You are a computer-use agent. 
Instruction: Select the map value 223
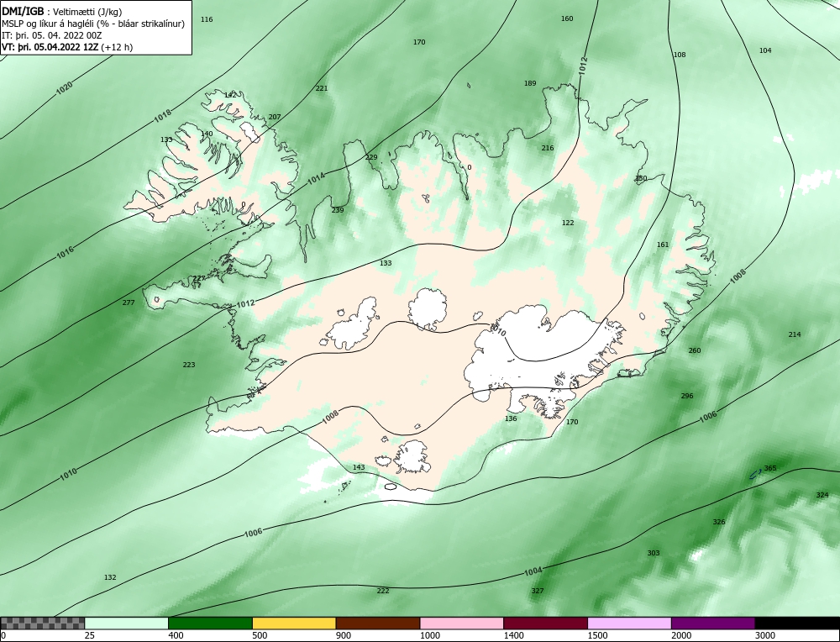click(x=189, y=365)
